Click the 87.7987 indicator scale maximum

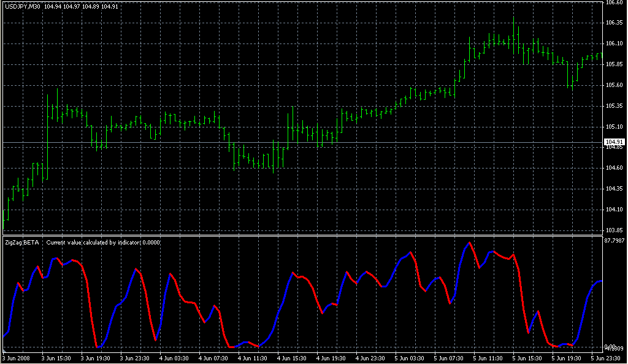[615, 240]
